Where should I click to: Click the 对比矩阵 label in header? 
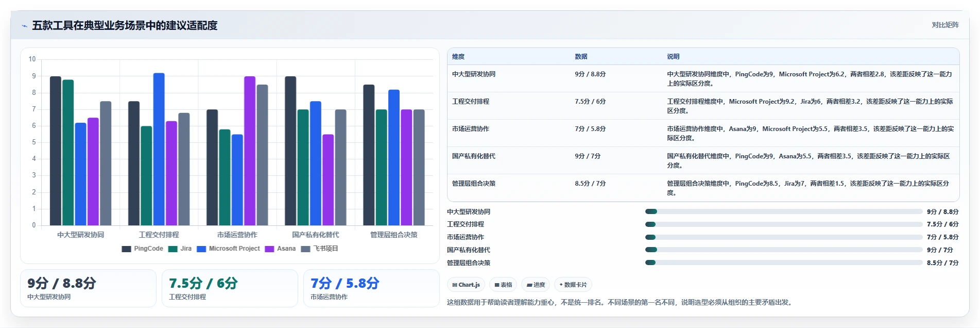(x=945, y=25)
